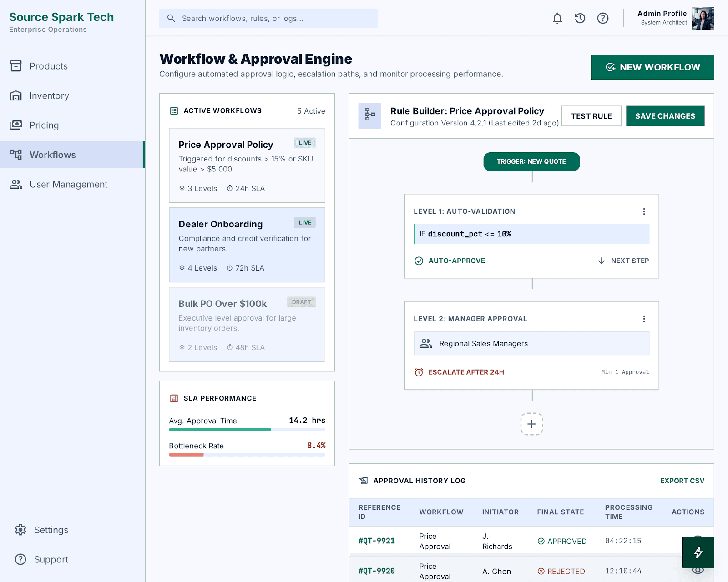The width and height of the screenshot is (728, 582).
Task: Open the history clock icon
Action: pyautogui.click(x=580, y=18)
